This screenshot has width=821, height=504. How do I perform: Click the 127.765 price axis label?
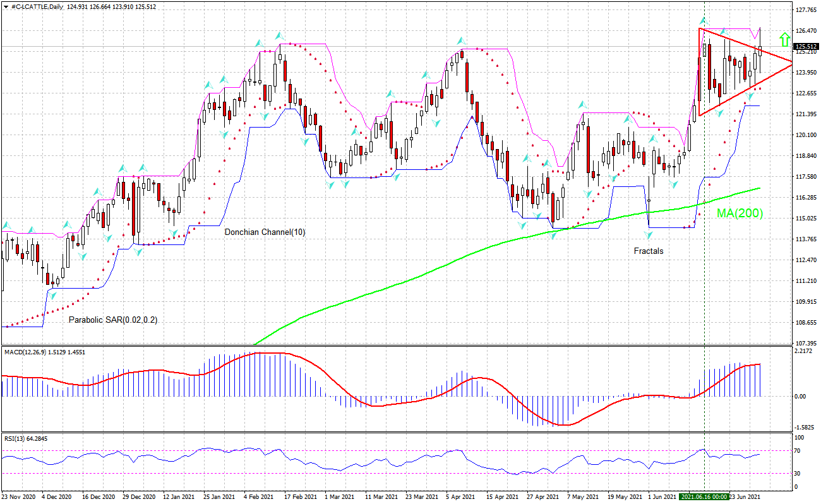click(x=806, y=10)
